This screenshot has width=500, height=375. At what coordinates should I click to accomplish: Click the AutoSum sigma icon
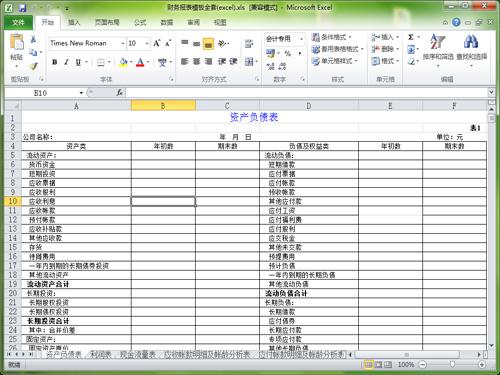coord(411,37)
